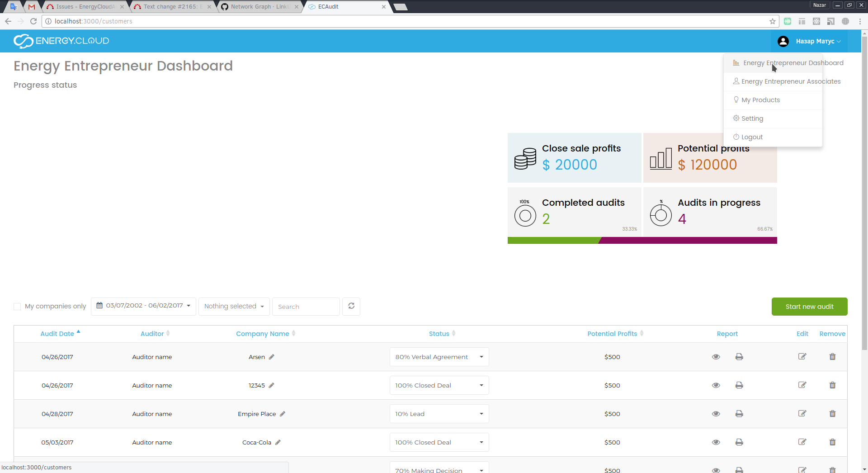Print report for Arsen audit
Image resolution: width=868 pixels, height=473 pixels.
[739, 357]
